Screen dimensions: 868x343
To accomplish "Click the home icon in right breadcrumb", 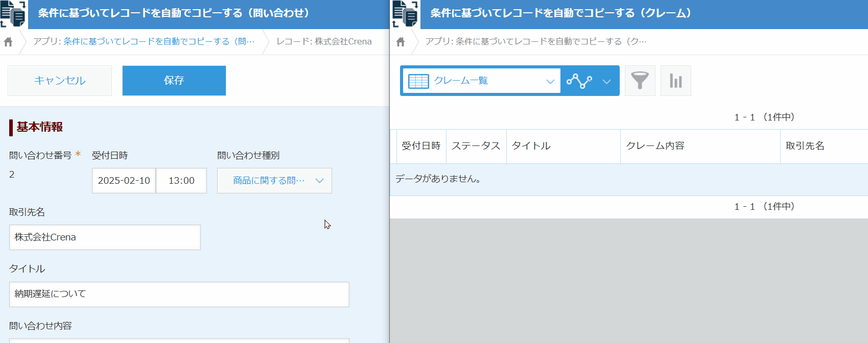I will (401, 42).
